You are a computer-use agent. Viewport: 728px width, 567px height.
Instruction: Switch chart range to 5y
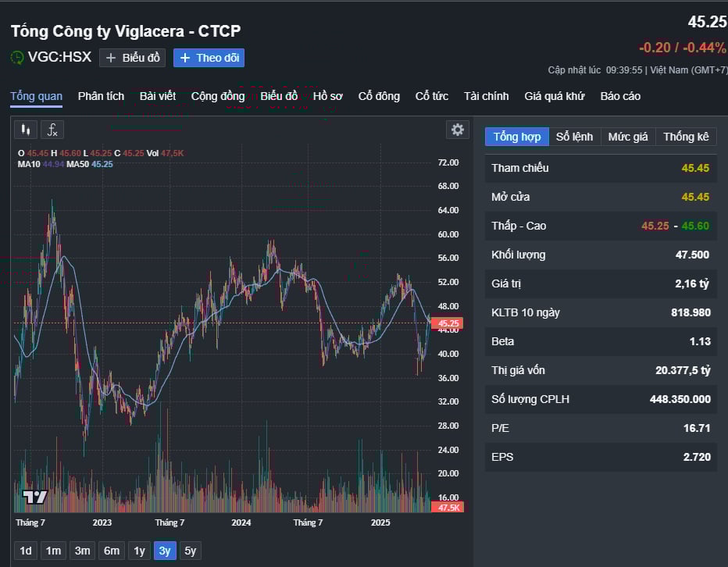coord(191,551)
